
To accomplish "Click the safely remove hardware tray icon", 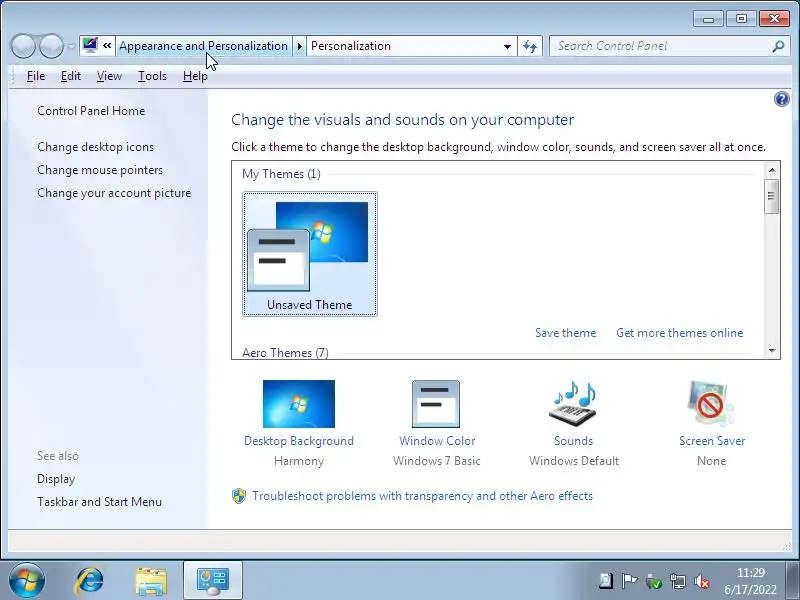I will point(654,581).
